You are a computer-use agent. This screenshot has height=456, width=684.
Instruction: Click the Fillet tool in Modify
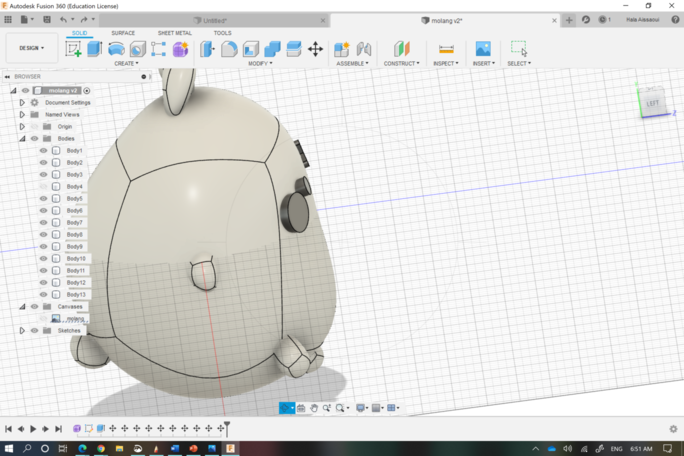pyautogui.click(x=229, y=48)
